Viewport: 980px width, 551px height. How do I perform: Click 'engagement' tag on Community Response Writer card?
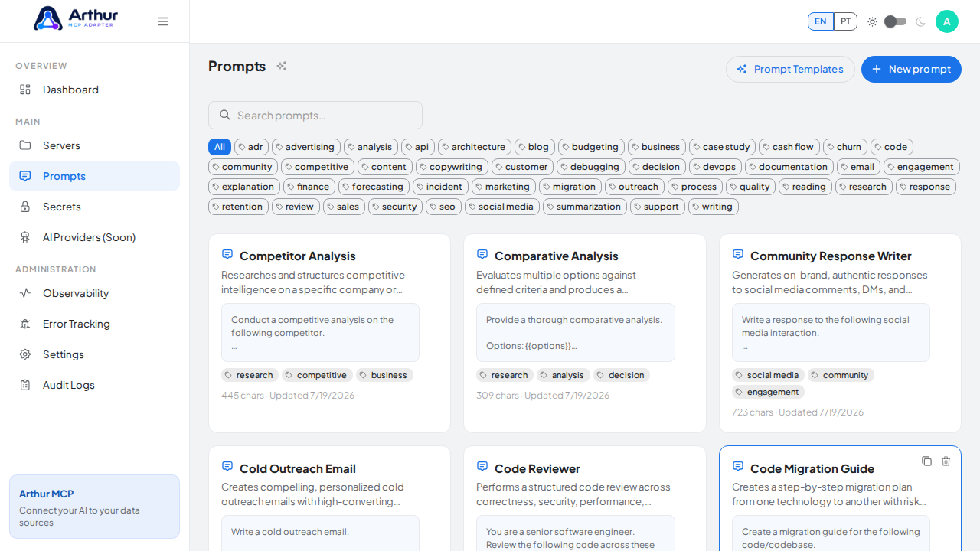point(768,392)
